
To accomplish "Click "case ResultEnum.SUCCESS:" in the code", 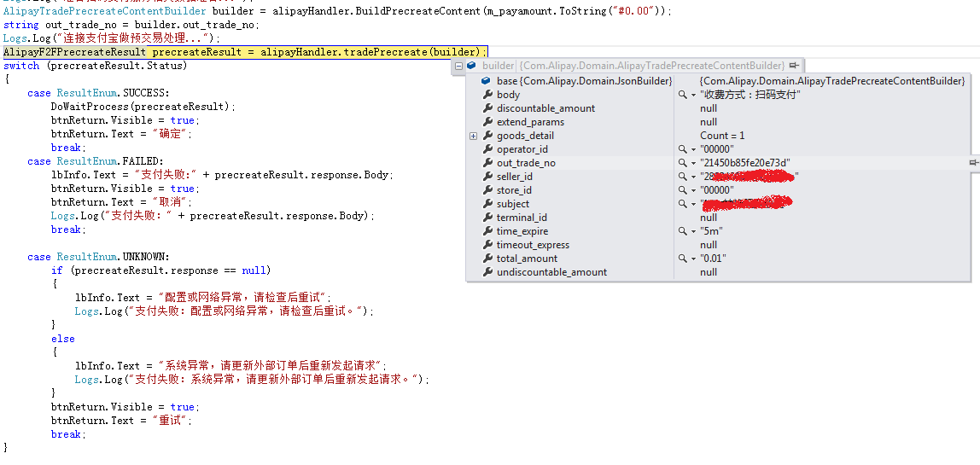I will point(98,92).
